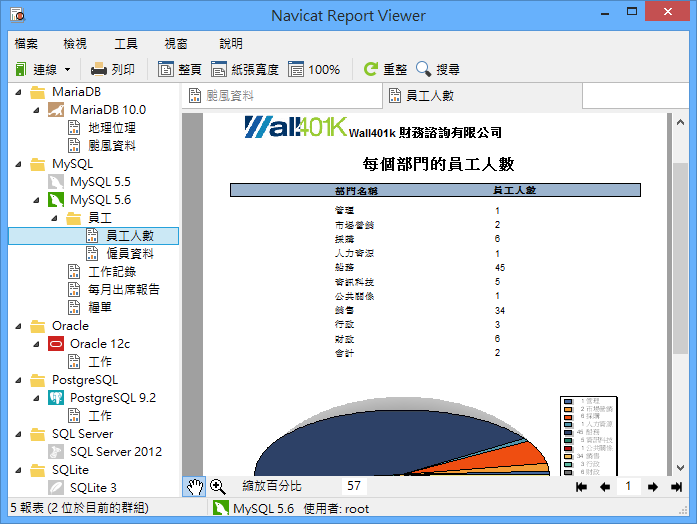Collapse the PostgreSQL 9.2 connection
697x524 pixels.
36,398
